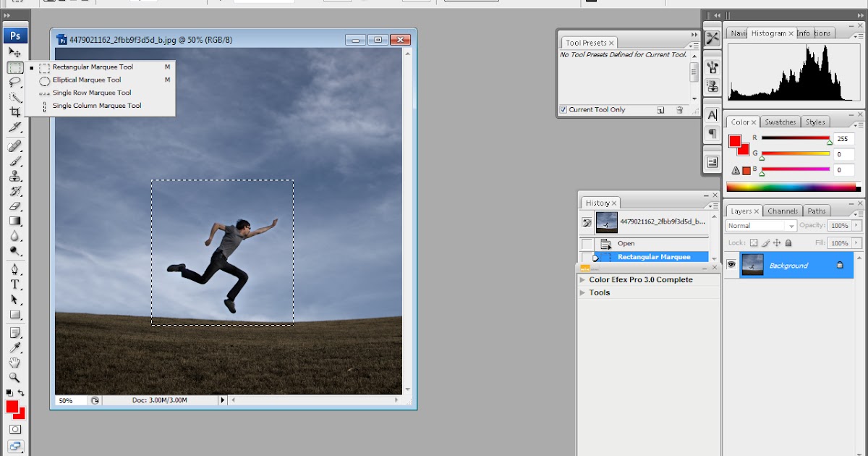Hide the Background layer eye icon

(x=731, y=266)
